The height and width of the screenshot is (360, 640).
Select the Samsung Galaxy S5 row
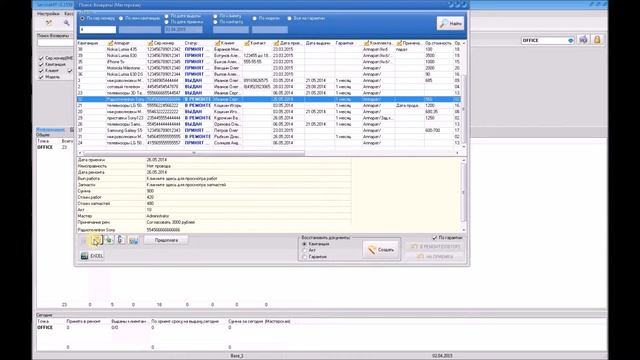point(269,130)
